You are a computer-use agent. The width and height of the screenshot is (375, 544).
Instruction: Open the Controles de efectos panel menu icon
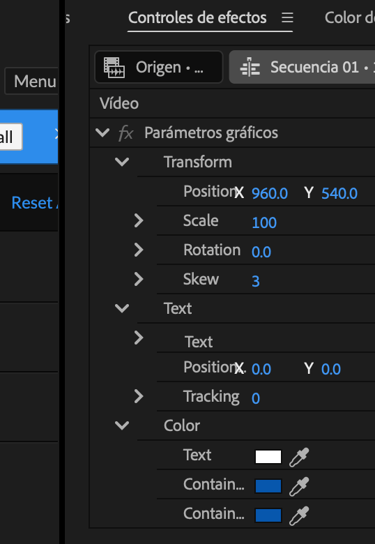point(287,17)
